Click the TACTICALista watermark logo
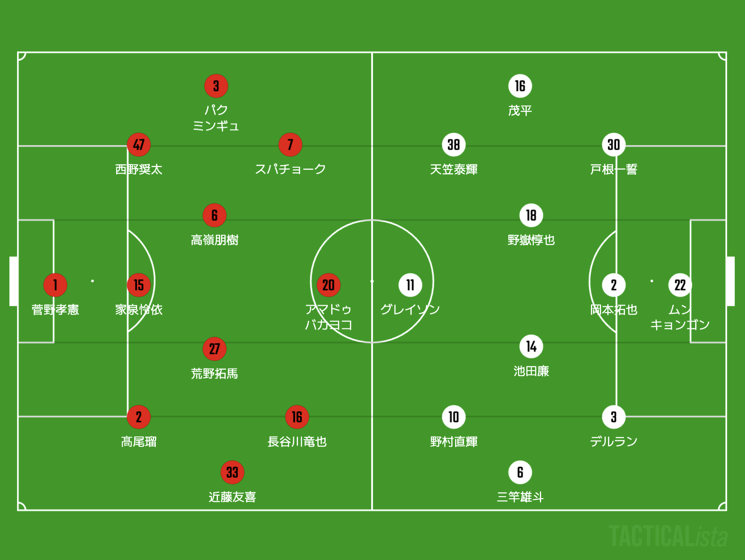The height and width of the screenshot is (560, 745). tap(668, 536)
